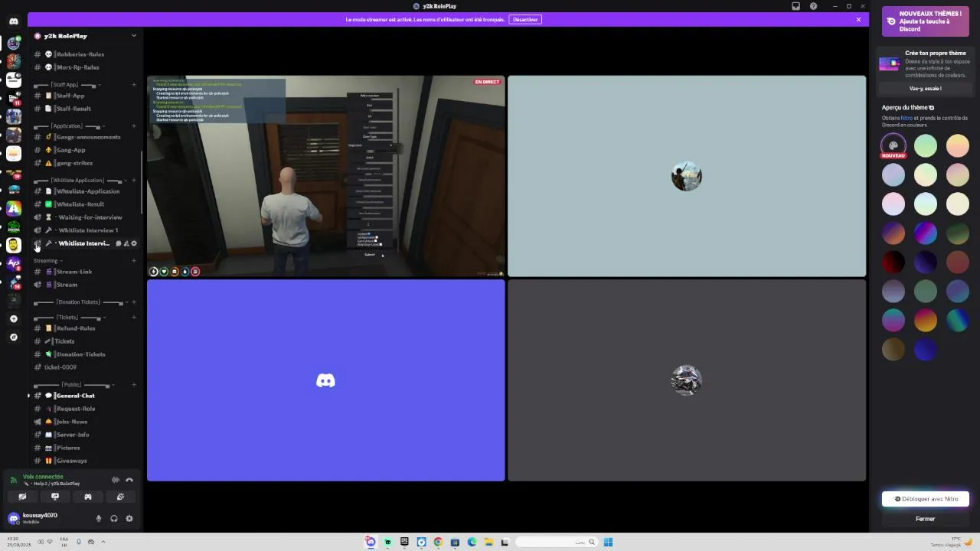The image size is (980, 551).
Task: Select solid dark blue theme swatch at bottom
Action: click(x=926, y=350)
